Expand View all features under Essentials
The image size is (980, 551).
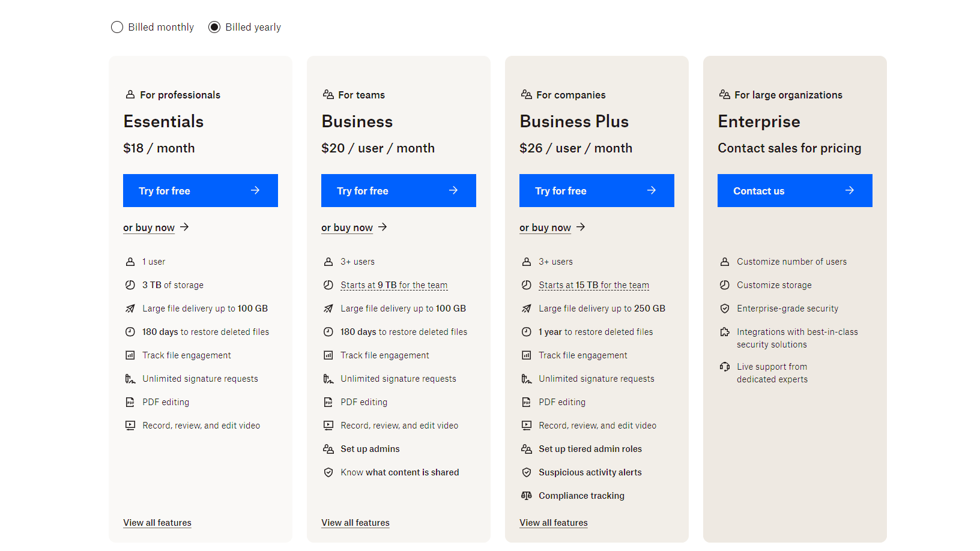point(157,523)
